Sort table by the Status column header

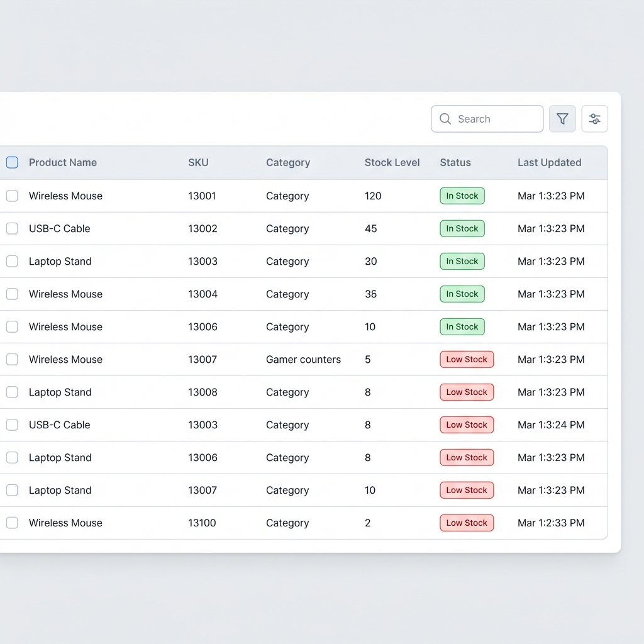coord(455,162)
